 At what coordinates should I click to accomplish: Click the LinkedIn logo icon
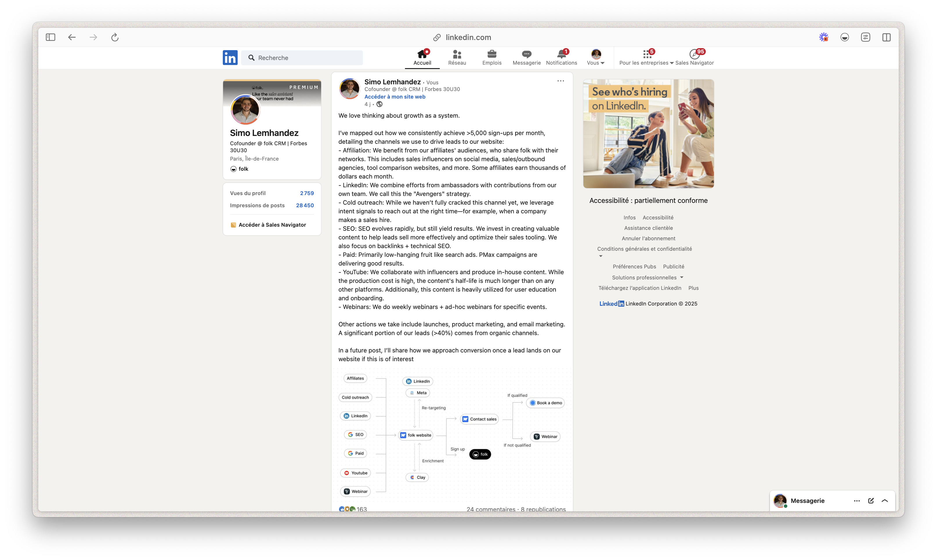230,58
